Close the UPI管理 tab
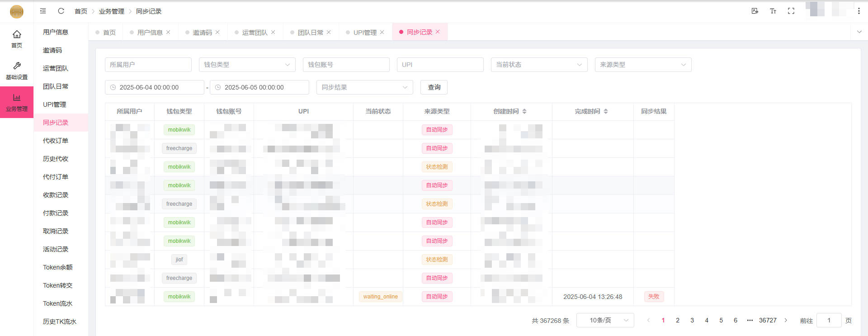Viewport: 868px width, 336px height. 382,32
